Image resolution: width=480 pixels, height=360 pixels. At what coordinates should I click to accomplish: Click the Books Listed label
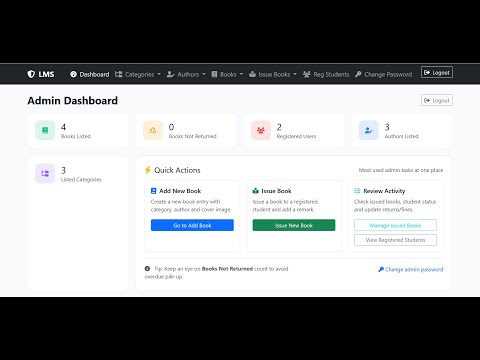point(76,136)
